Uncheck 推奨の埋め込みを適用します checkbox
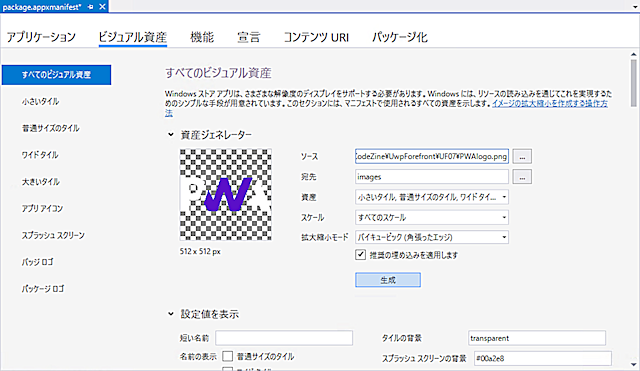The image size is (640, 371). coord(360,255)
